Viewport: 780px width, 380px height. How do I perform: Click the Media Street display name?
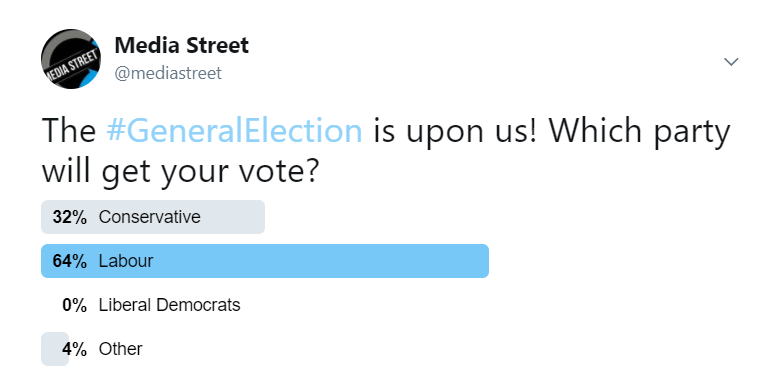pyautogui.click(x=182, y=45)
